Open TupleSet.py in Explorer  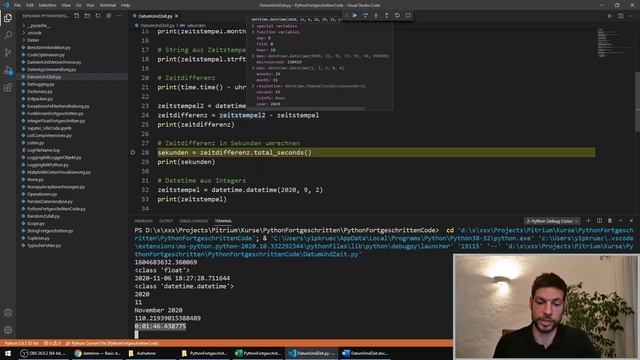[38, 238]
